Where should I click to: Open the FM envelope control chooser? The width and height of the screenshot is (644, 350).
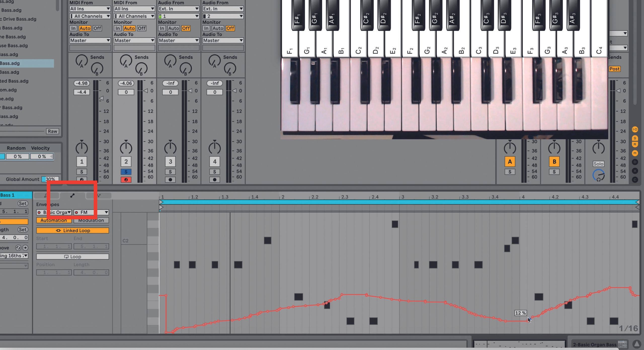click(91, 212)
